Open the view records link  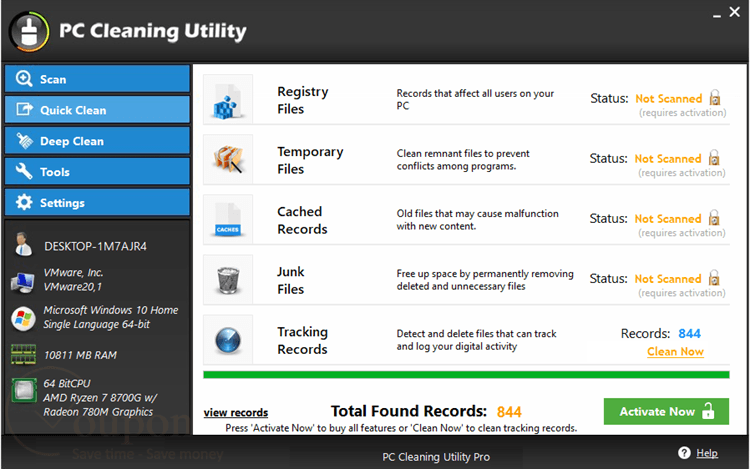coord(235,413)
